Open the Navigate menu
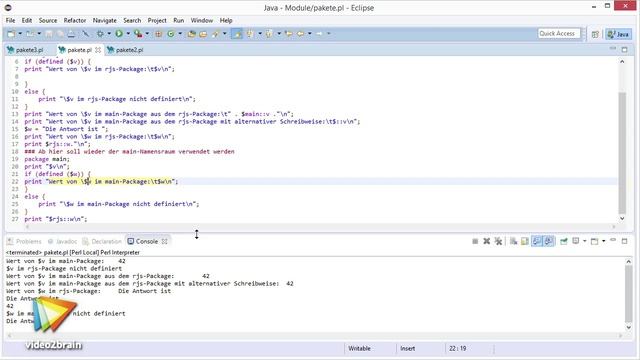The width and height of the screenshot is (640, 360). (x=104, y=20)
